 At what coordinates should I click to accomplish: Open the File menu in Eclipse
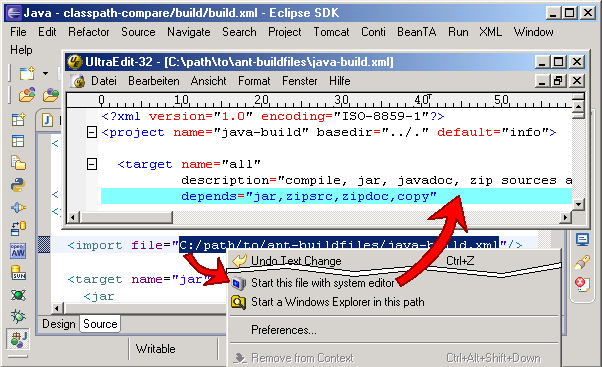coord(18,32)
